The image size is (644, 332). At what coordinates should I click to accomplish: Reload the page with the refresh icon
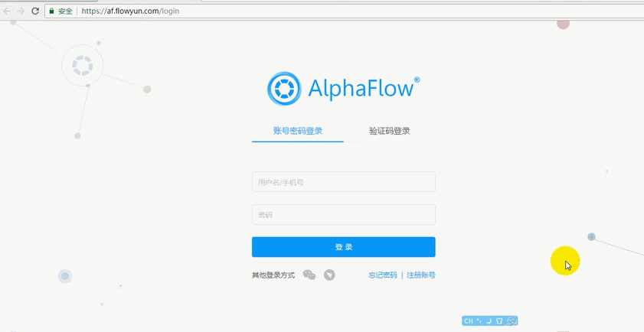(x=35, y=11)
